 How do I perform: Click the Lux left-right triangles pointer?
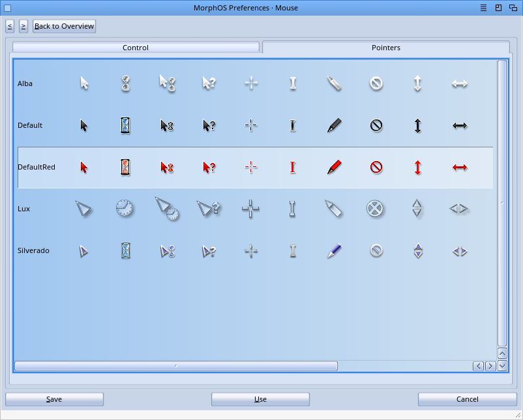459,209
